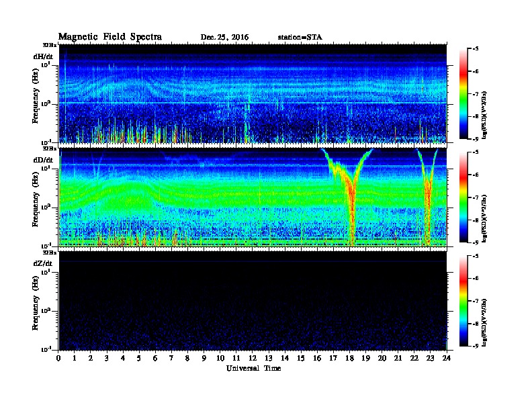Click hour tick label '6' on time axis
Viewport: 532px width, 411px height.
pyautogui.click(x=155, y=359)
